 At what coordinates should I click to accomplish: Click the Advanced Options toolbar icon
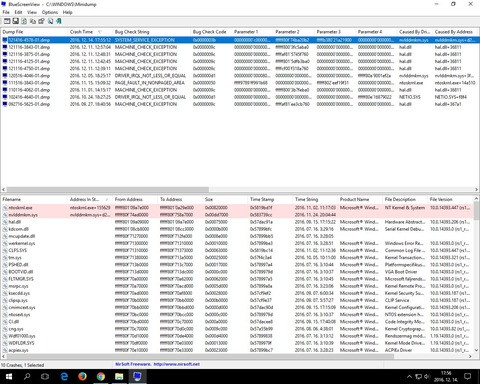7,21
